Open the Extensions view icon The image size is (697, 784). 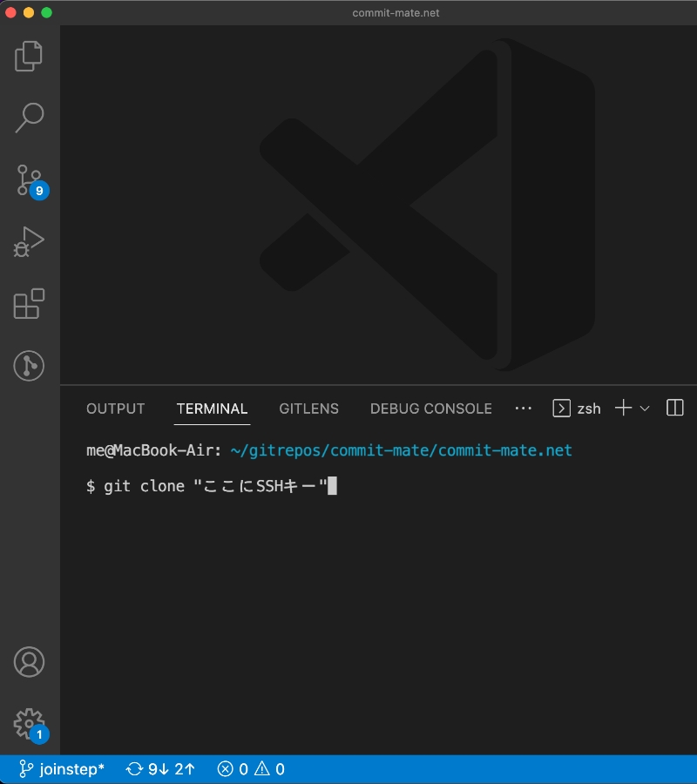click(x=29, y=303)
